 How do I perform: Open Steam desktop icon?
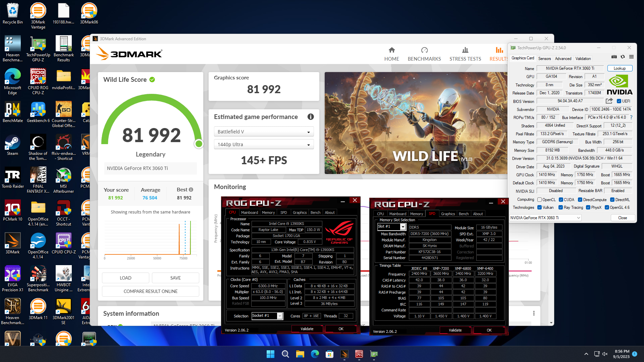(x=13, y=145)
